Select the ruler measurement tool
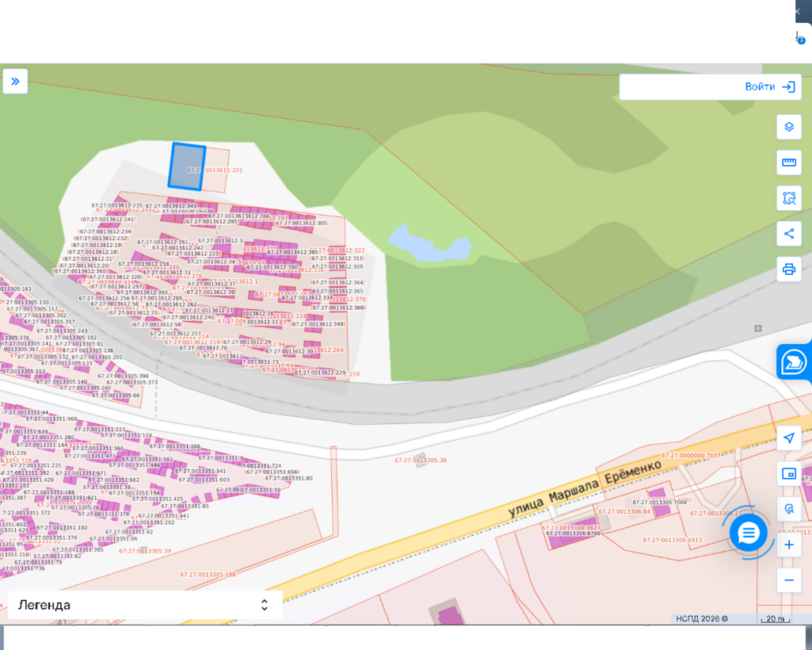The image size is (812, 650). (x=789, y=162)
